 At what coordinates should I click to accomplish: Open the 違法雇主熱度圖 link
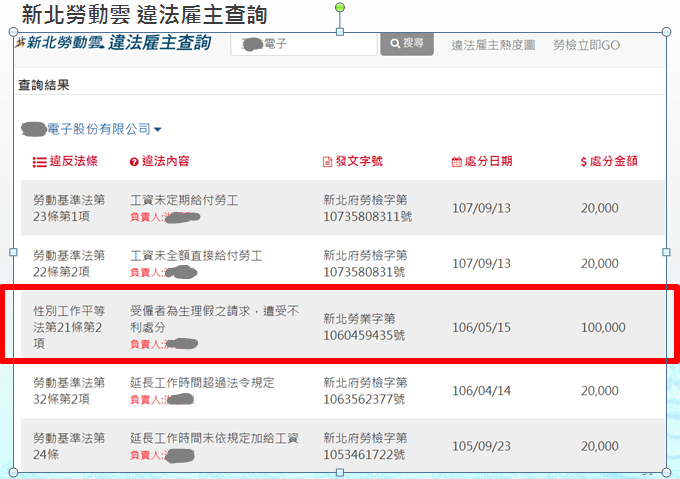[493, 45]
